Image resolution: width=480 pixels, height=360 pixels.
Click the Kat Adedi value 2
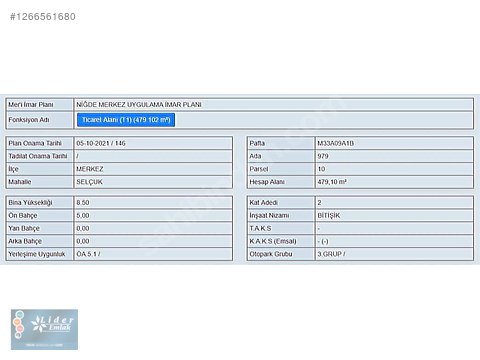click(319, 203)
